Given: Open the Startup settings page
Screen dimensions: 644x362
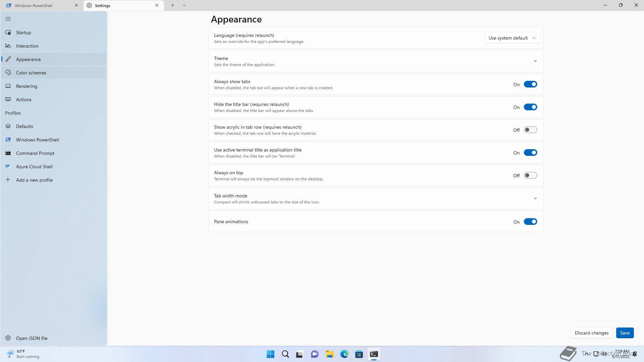Looking at the screenshot, I should click(23, 33).
